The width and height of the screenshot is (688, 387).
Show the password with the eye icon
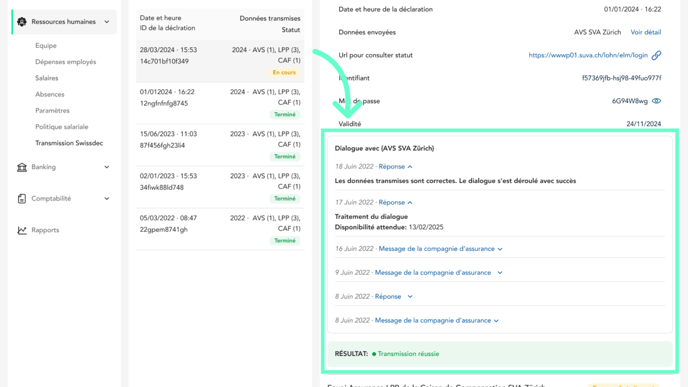[656, 101]
